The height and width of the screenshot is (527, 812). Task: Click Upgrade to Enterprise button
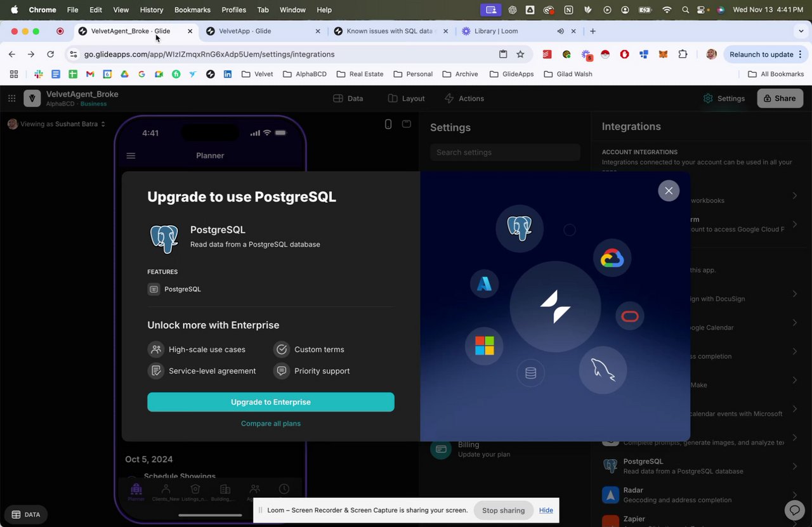[271, 402]
